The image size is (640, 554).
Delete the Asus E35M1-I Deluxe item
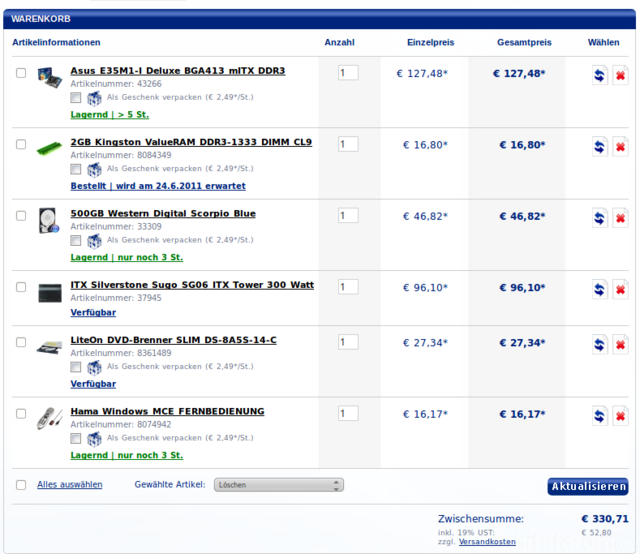620,76
